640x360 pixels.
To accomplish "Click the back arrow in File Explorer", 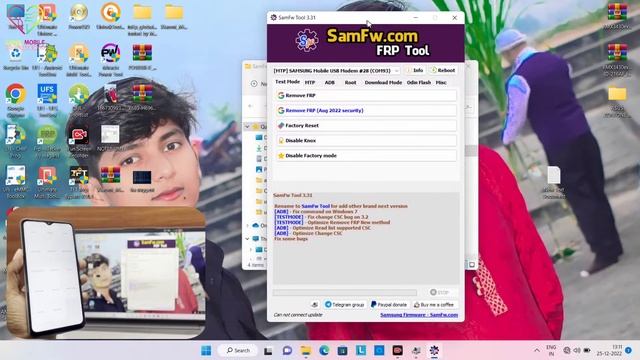I will (x=251, y=106).
